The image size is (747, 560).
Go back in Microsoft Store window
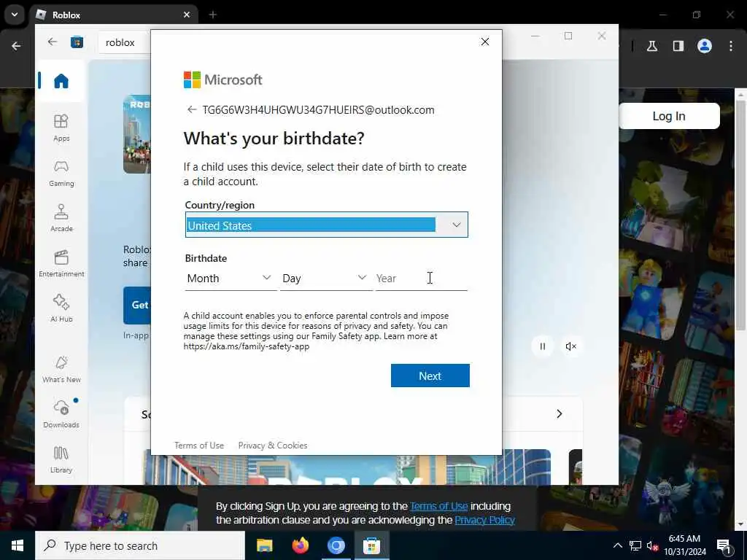coord(53,42)
